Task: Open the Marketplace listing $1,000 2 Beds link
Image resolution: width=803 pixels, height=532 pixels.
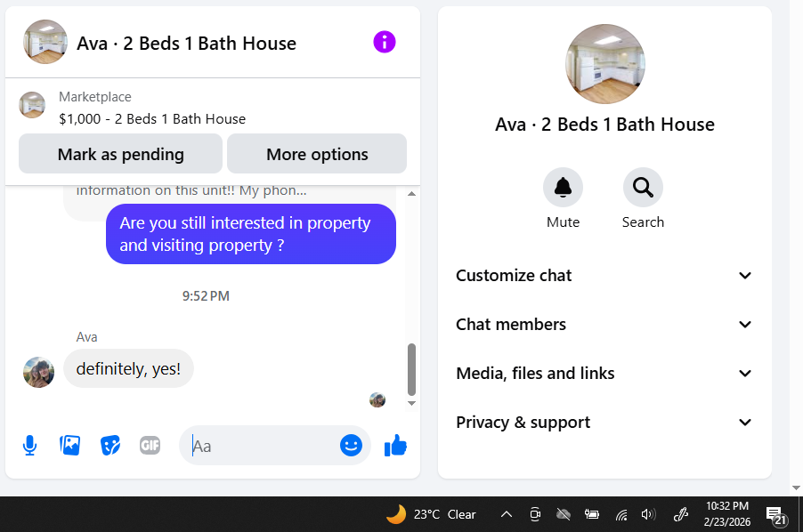Action: click(x=152, y=118)
